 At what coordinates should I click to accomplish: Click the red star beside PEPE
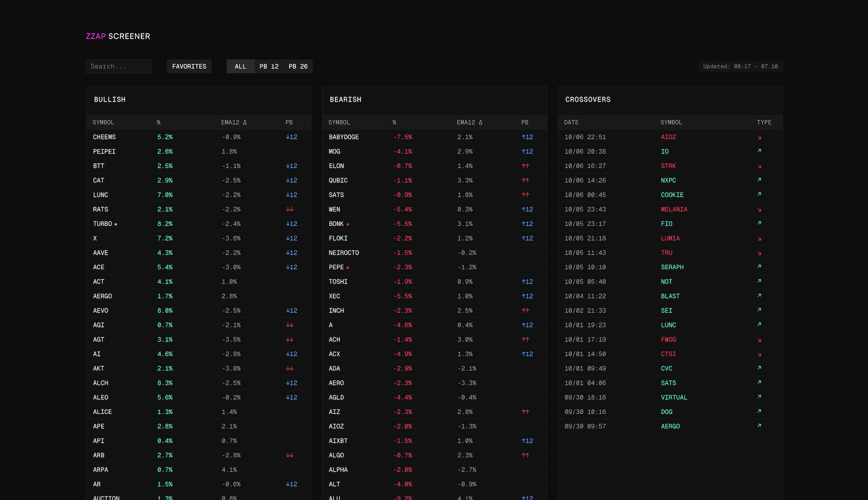click(348, 268)
